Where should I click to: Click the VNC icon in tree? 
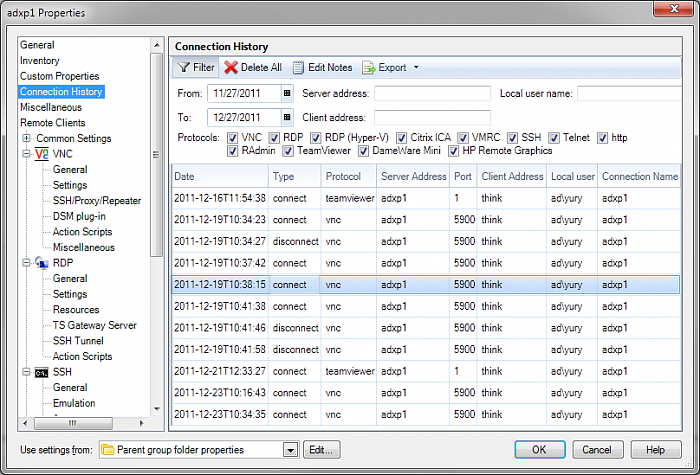(42, 154)
